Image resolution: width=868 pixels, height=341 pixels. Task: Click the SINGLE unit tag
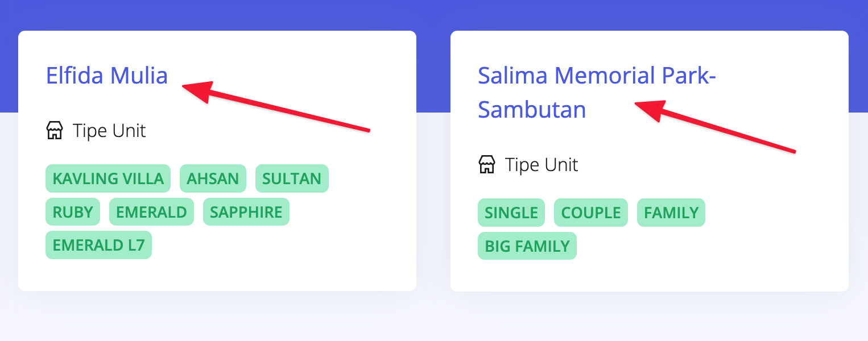point(511,213)
